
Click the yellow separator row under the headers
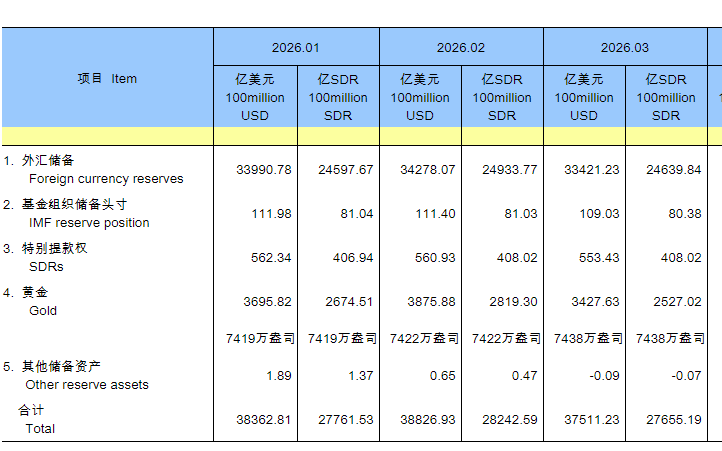click(360, 136)
